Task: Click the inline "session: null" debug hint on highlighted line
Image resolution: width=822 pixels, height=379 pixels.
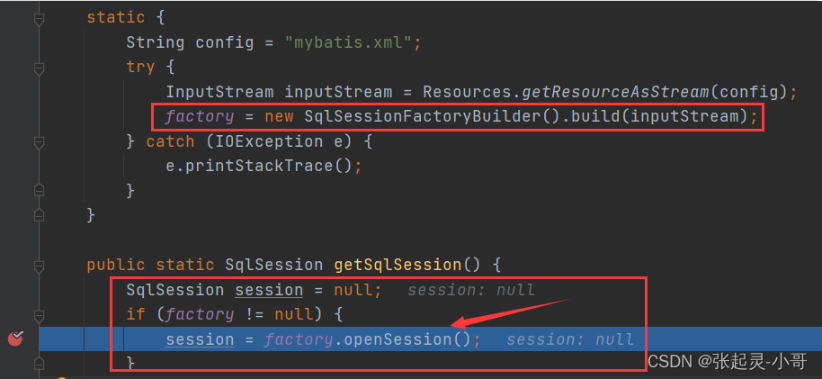Action: coord(570,340)
